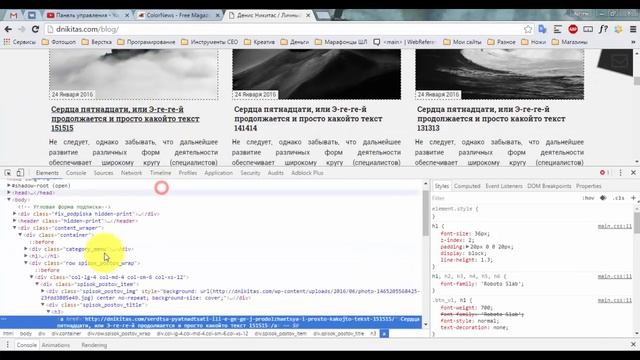Close the DevTools panel
Viewport: 640px width, 360px height.
pos(633,173)
